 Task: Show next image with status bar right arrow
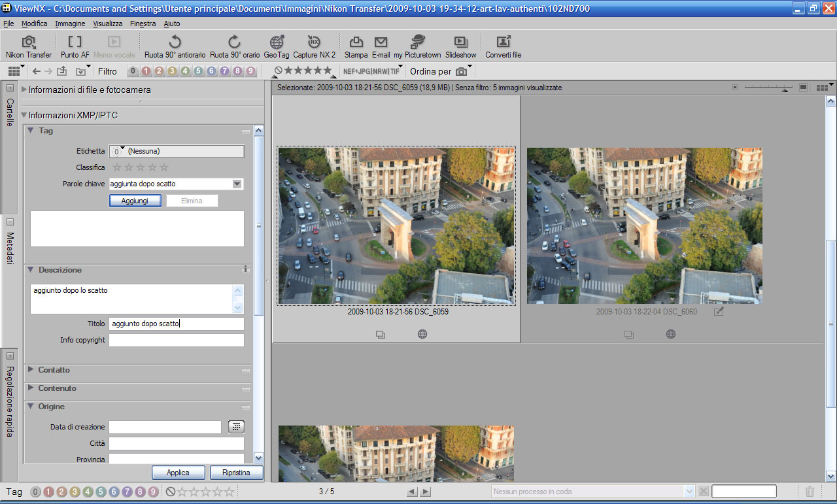coord(426,492)
